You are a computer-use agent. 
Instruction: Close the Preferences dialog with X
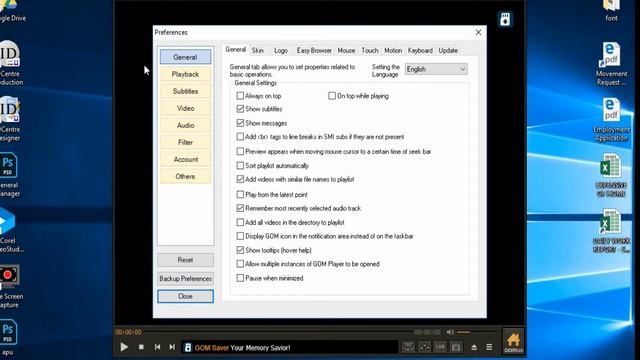[478, 32]
